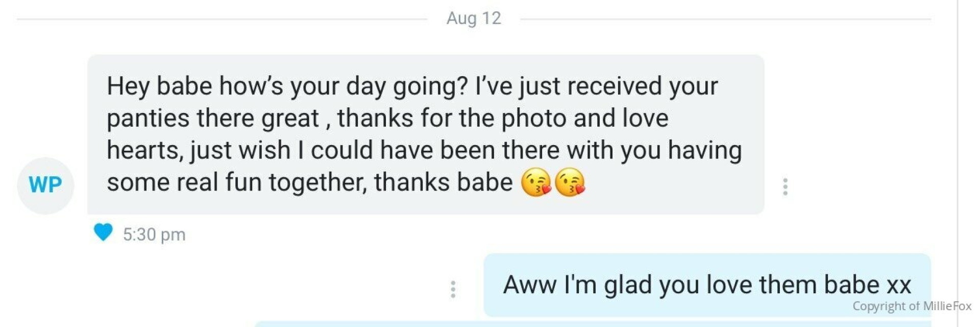The width and height of the screenshot is (980, 327).
Task: Click the Aug 12 date separator label
Action: click(474, 18)
